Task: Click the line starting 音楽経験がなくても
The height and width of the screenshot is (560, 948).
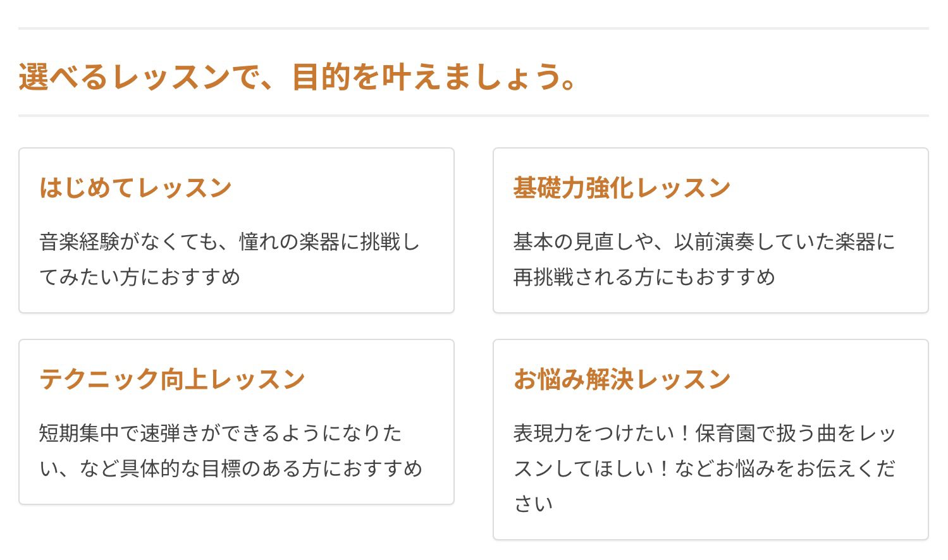Action: pos(229,242)
